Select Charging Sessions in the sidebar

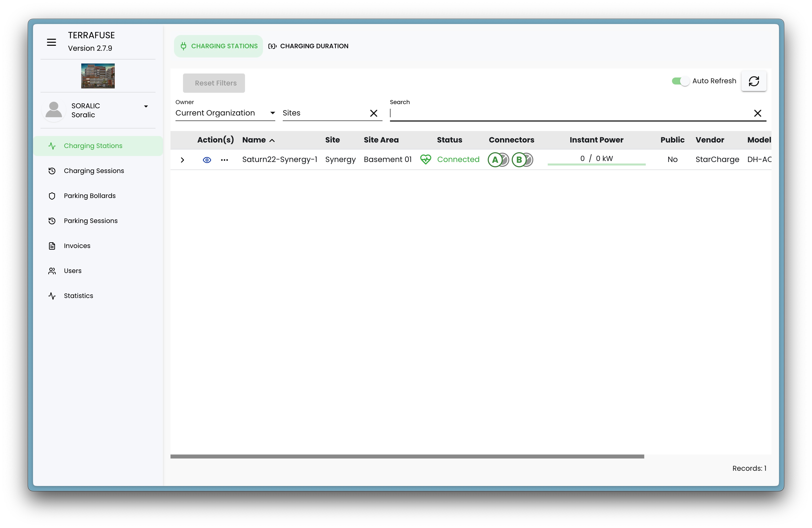point(94,170)
